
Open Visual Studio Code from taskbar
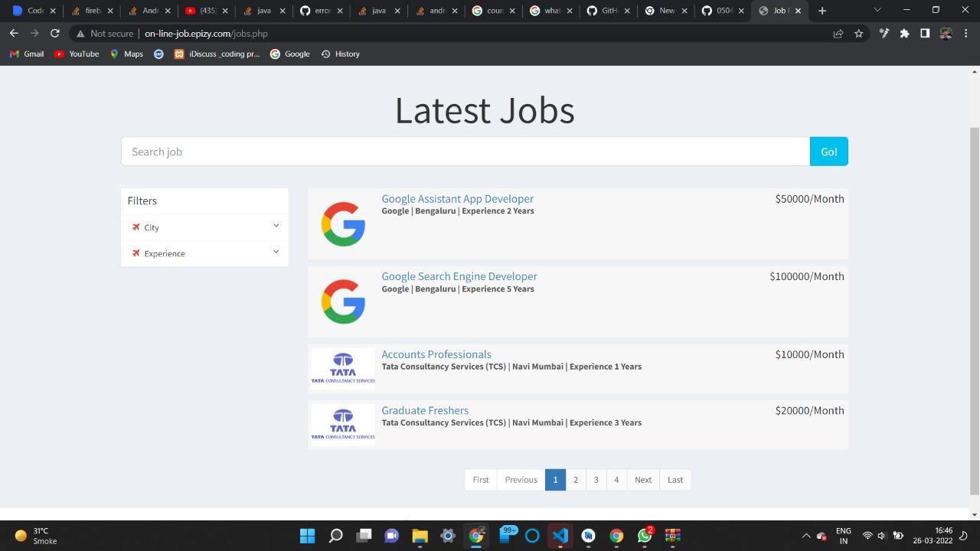click(560, 536)
